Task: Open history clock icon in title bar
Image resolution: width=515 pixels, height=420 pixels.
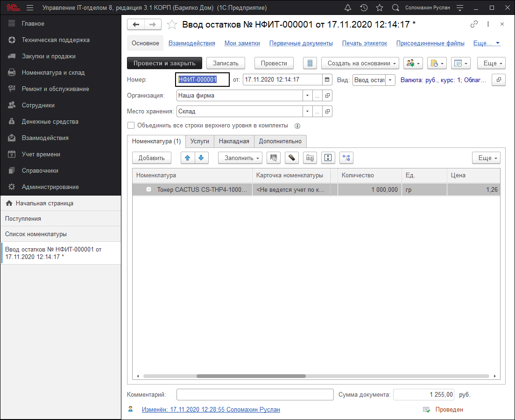Action: click(364, 8)
